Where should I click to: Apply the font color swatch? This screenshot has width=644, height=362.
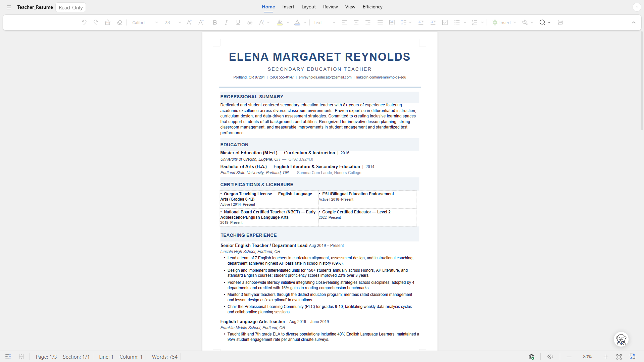[297, 22]
